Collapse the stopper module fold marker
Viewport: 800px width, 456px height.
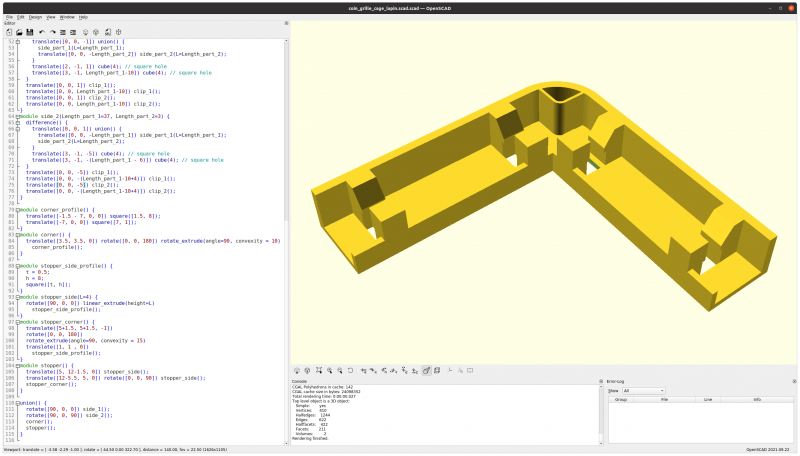click(x=18, y=366)
